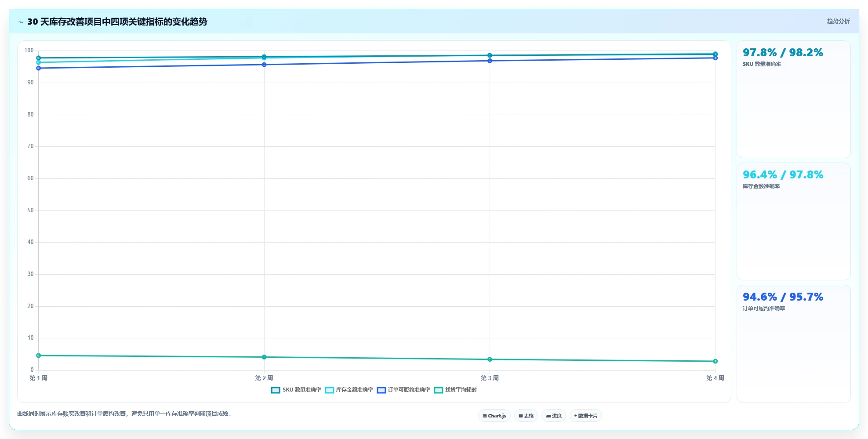Select week 2 point of 订单可履约准确率 line
The width and height of the screenshot is (868, 439).
[x=264, y=65]
